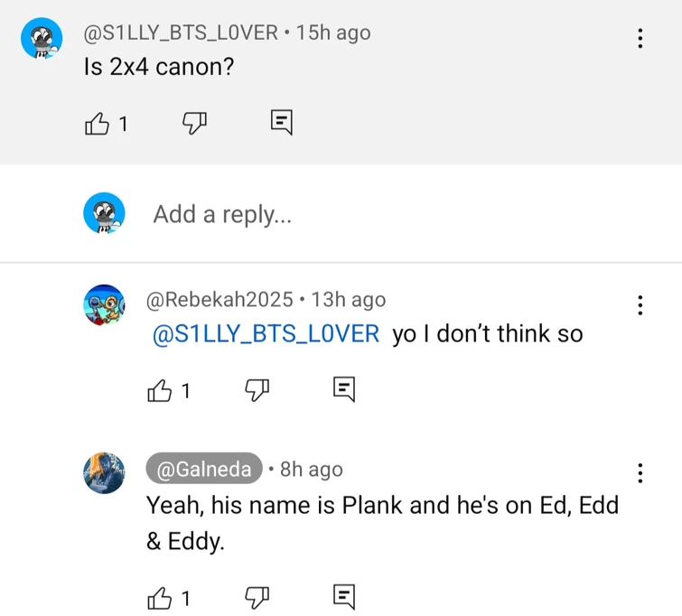
Task: Open the @Galneda channel handle
Action: tap(204, 470)
